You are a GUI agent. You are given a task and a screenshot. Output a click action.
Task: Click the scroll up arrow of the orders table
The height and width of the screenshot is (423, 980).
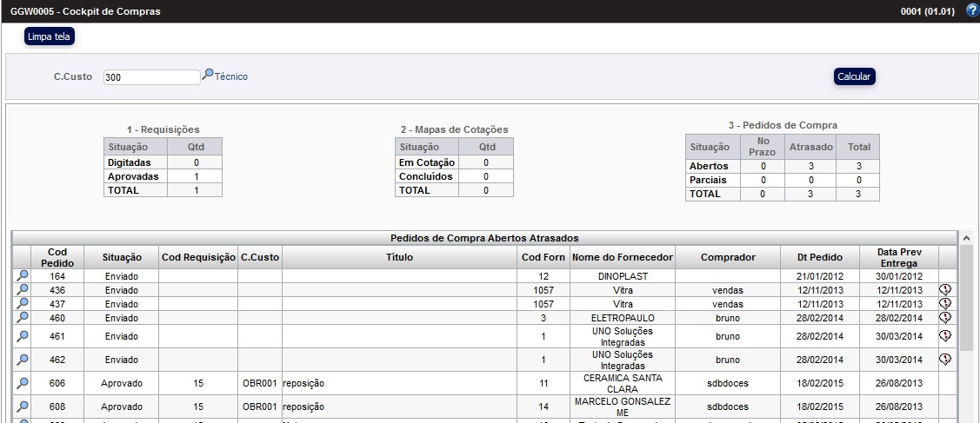click(x=966, y=238)
